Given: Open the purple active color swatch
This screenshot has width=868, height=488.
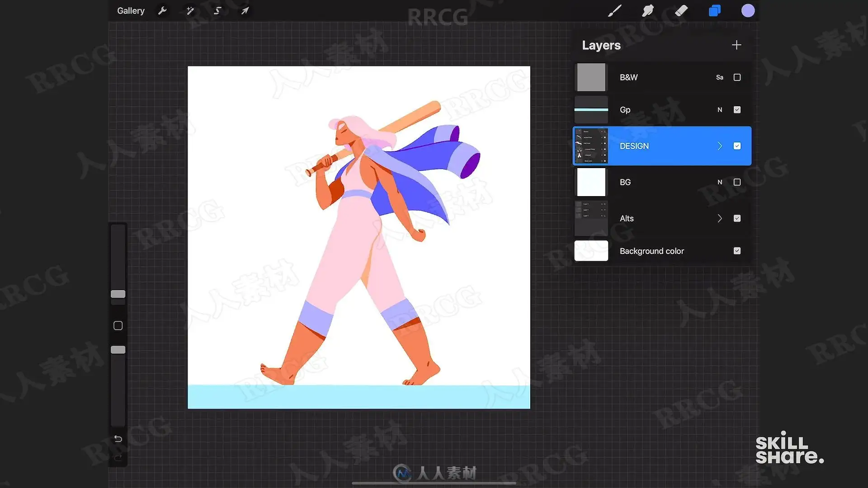Looking at the screenshot, I should coord(748,10).
